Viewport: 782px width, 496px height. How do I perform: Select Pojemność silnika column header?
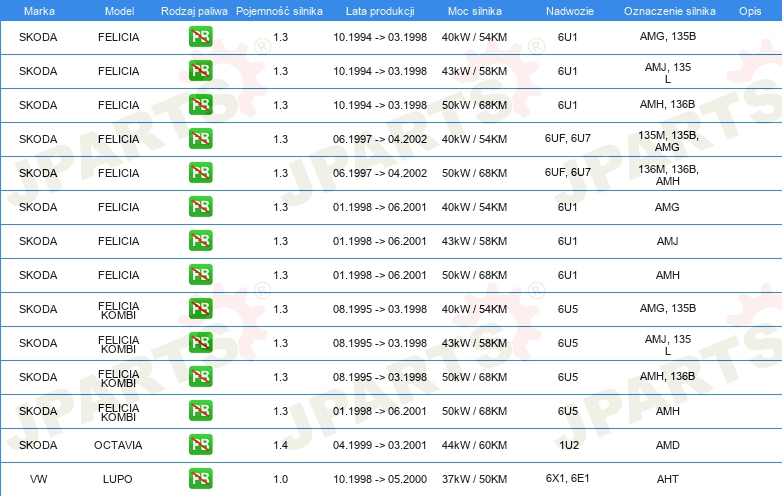[x=279, y=11]
